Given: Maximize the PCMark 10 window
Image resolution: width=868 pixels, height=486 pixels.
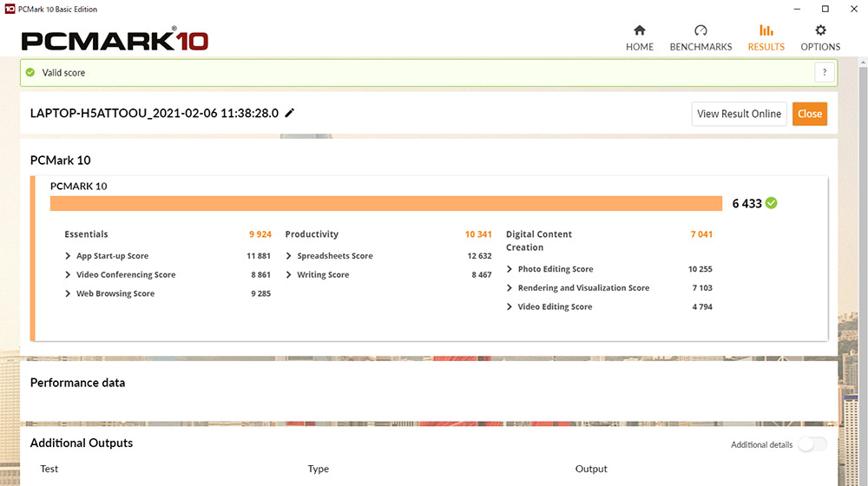Looking at the screenshot, I should 825,9.
